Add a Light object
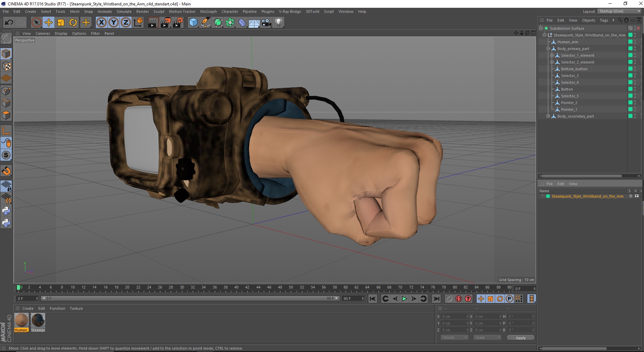The image size is (644, 352). 279,23
